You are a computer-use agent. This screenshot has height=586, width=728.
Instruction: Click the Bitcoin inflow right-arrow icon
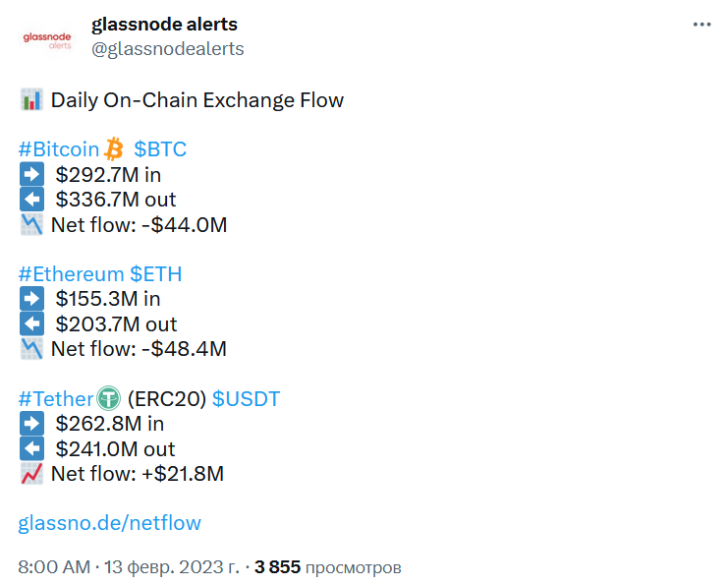tap(31, 175)
